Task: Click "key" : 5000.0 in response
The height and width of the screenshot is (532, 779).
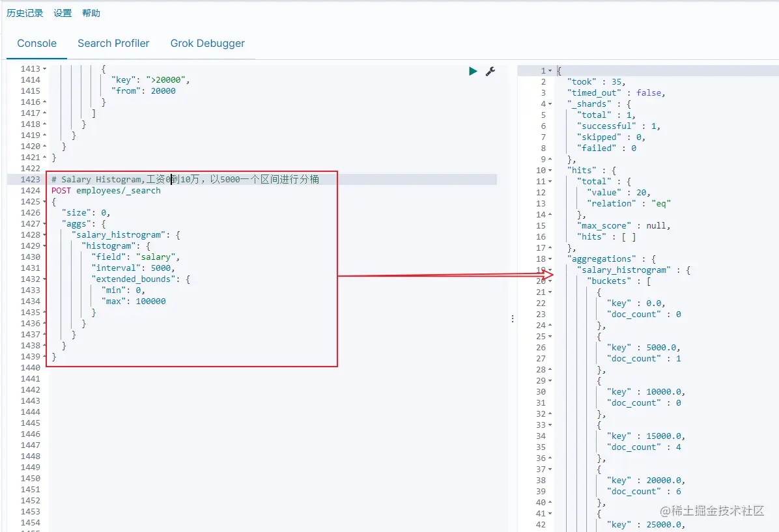Action: pos(644,348)
